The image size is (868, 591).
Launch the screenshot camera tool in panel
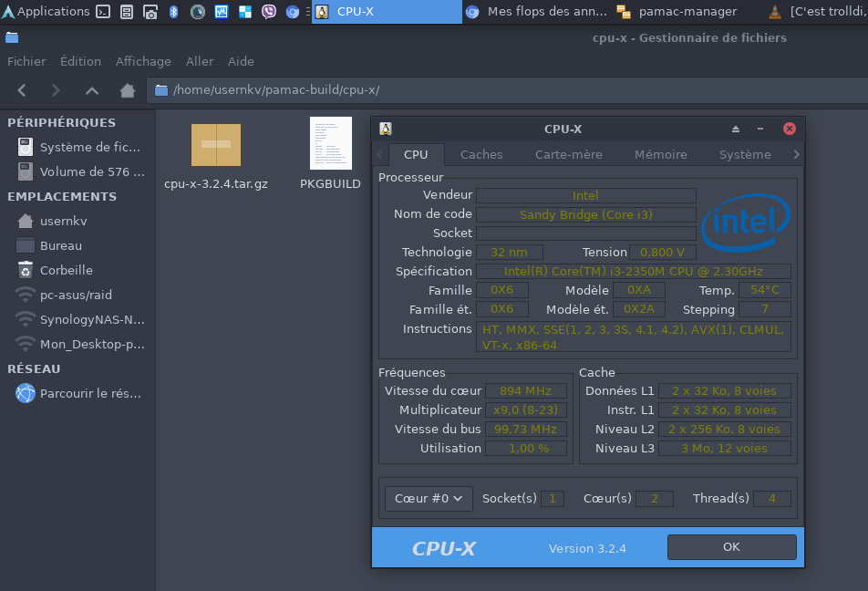point(150,12)
